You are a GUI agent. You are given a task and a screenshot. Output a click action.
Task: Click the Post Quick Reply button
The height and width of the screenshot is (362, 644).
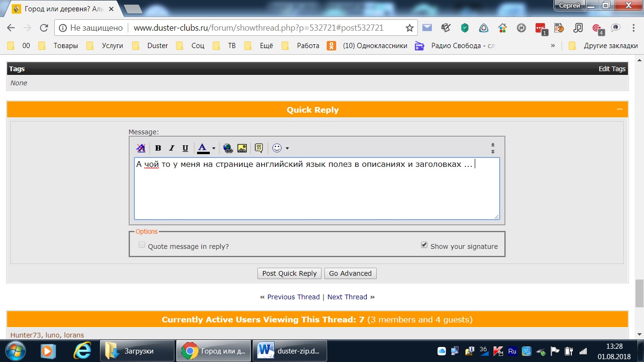point(289,273)
